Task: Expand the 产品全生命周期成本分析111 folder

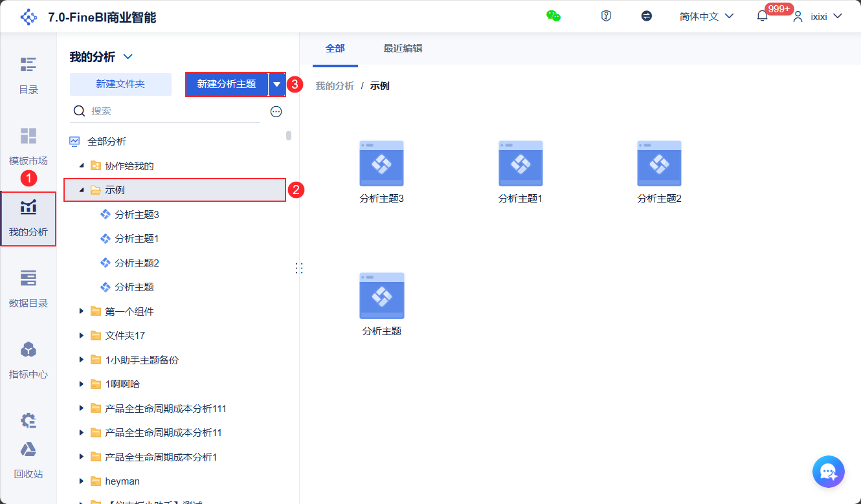Action: [x=82, y=408]
